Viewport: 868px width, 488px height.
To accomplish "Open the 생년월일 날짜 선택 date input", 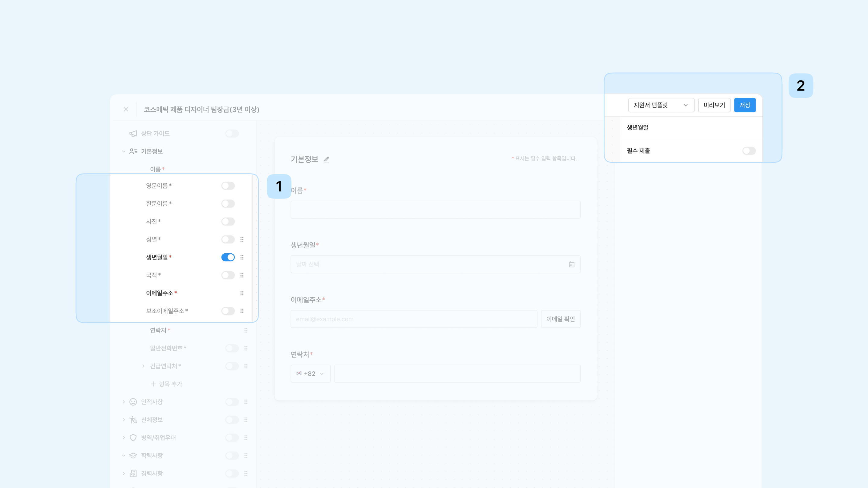I will pos(435,264).
